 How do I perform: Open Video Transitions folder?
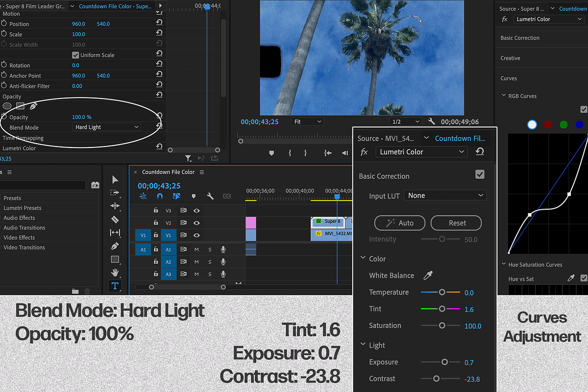[x=24, y=247]
